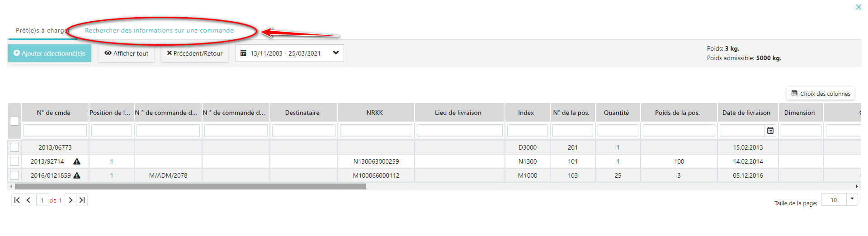Open the Choix des colonnes column chooser
The width and height of the screenshot is (868, 236).
coord(821,94)
